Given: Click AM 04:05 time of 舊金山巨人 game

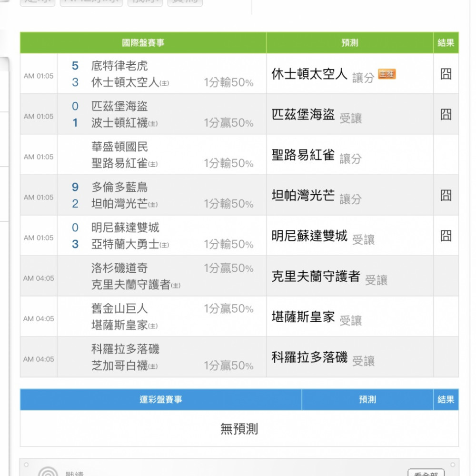Looking at the screenshot, I should tap(39, 319).
